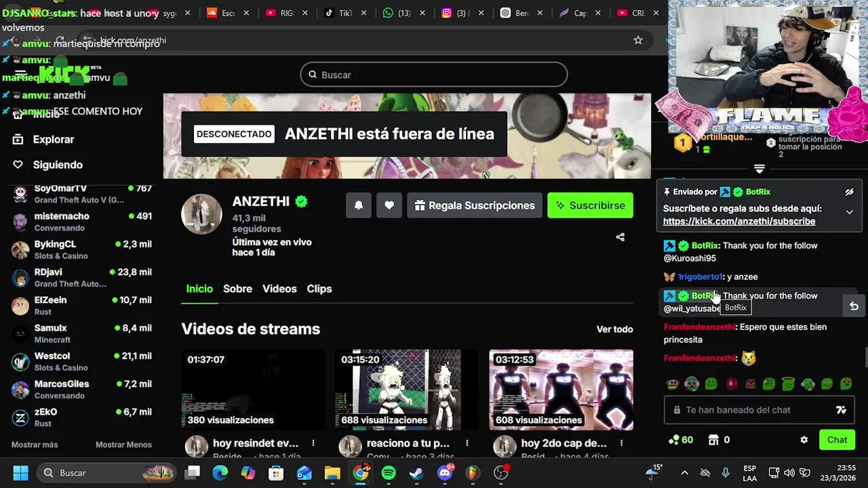This screenshot has width=868, height=488.
Task: Hide the pinned BotRix message
Action: [x=849, y=192]
